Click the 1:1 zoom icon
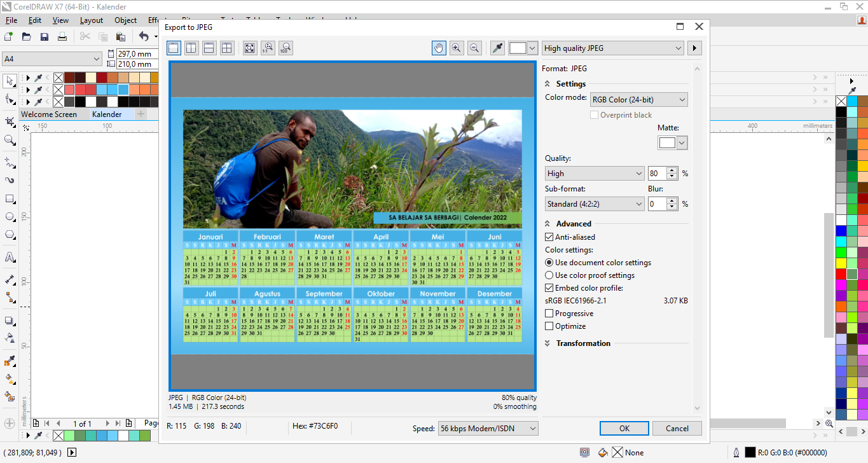Image resolution: width=868 pixels, height=463 pixels. [x=268, y=48]
